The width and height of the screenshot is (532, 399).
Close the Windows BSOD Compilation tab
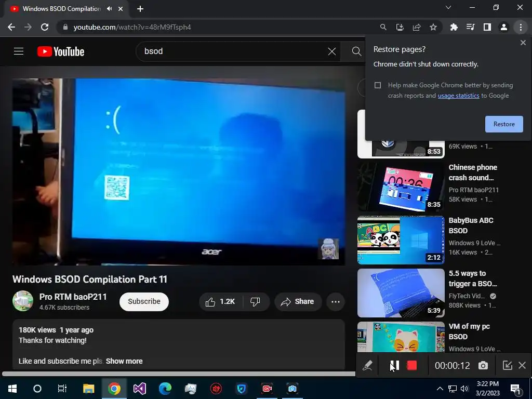point(121,9)
